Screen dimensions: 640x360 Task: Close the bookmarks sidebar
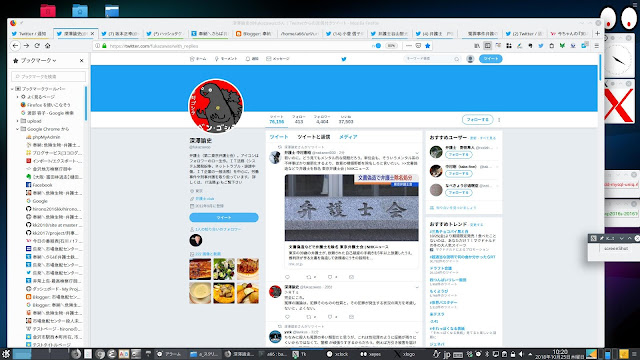[81, 60]
